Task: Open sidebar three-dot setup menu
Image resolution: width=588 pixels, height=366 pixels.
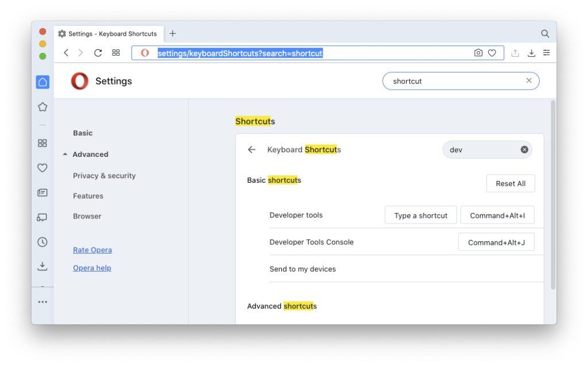Action: click(42, 302)
